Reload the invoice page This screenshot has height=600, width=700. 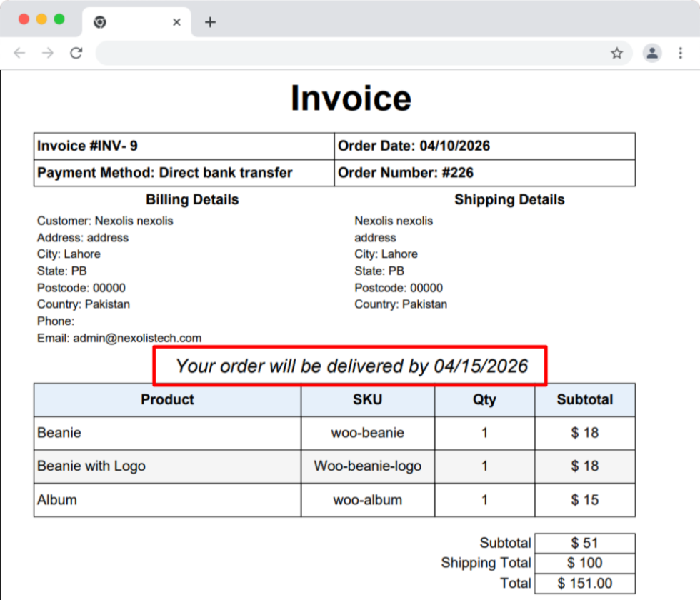[76, 53]
